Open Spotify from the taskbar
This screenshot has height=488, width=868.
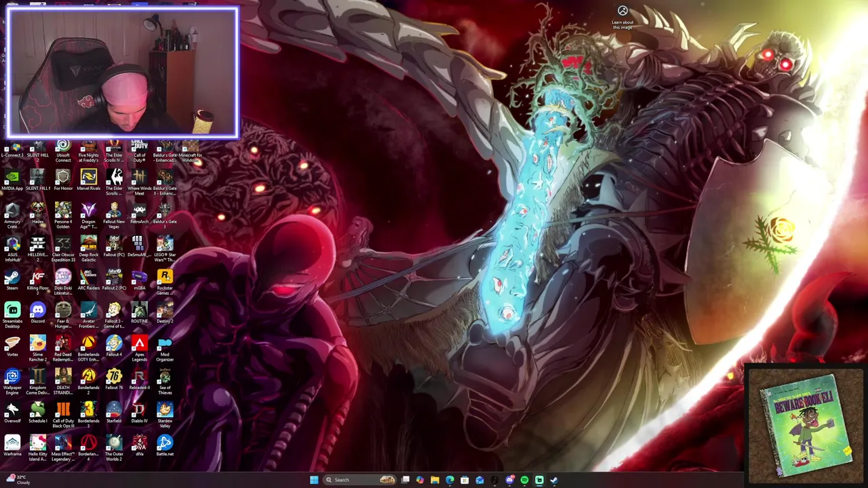click(x=524, y=480)
